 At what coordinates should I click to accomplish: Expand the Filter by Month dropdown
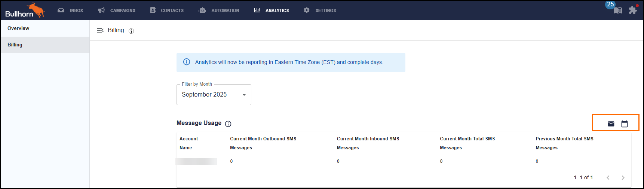click(214, 95)
